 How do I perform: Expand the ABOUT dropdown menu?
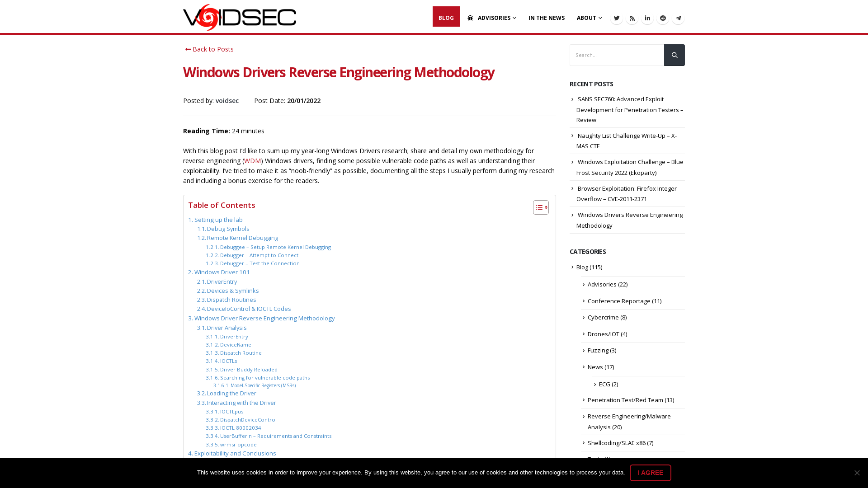tap(590, 17)
